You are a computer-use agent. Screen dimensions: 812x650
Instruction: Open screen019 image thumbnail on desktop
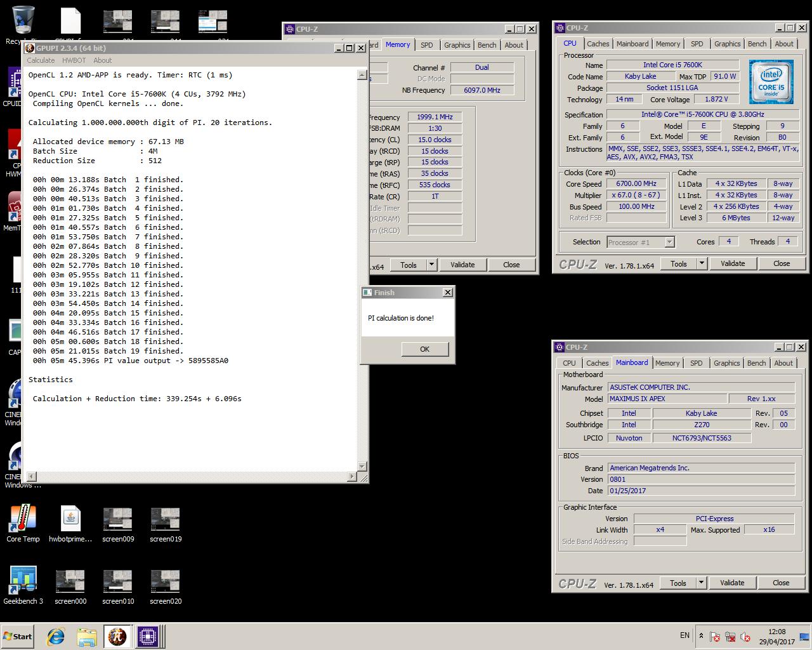pos(166,524)
